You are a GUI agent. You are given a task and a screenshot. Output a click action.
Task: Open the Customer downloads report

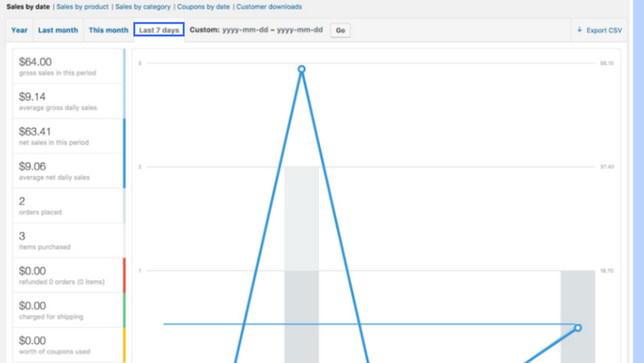pyautogui.click(x=269, y=7)
